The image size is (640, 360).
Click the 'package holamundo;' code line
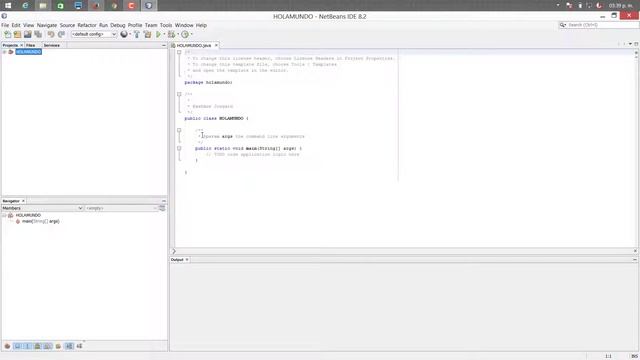pyautogui.click(x=208, y=82)
